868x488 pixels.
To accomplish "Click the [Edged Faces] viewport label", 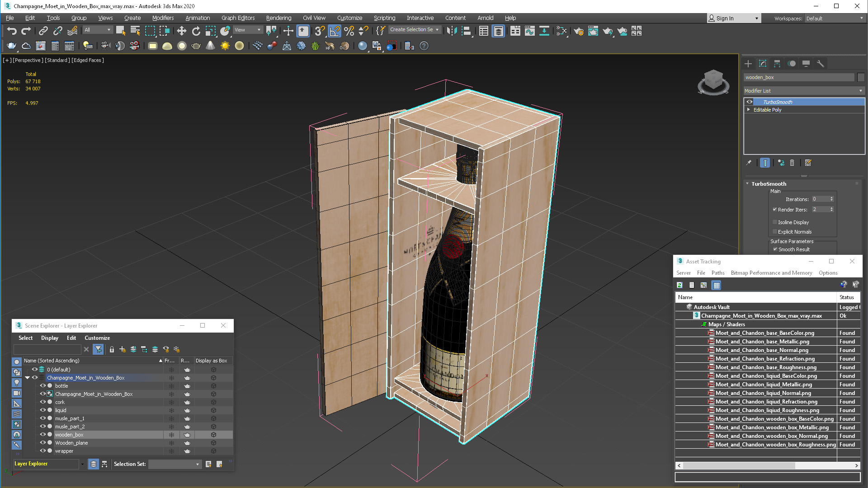I will click(88, 60).
